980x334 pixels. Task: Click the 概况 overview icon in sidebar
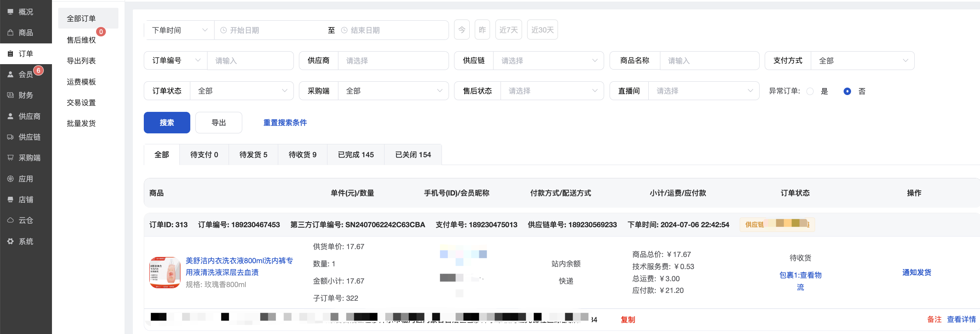[x=11, y=12]
